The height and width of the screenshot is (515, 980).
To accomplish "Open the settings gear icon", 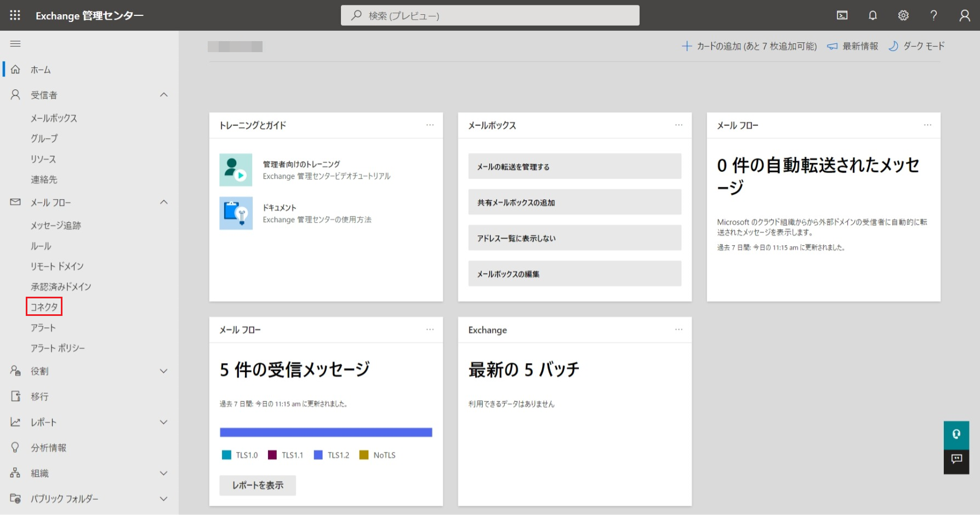I will click(x=903, y=15).
